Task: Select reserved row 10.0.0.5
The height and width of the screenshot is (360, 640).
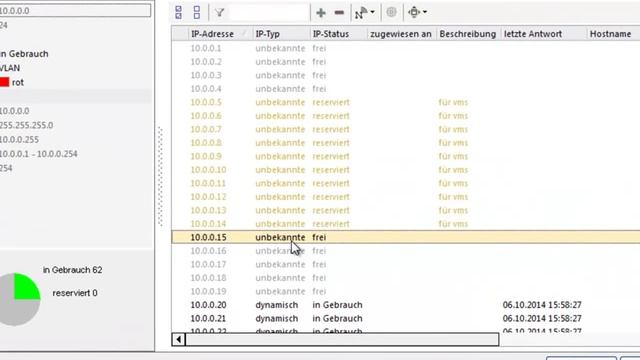Action: (406, 102)
